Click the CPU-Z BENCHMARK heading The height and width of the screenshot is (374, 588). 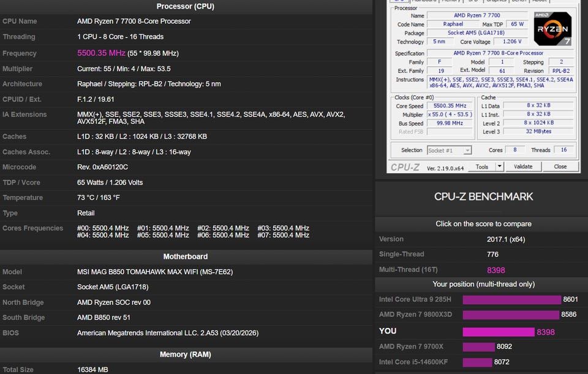tap(483, 197)
